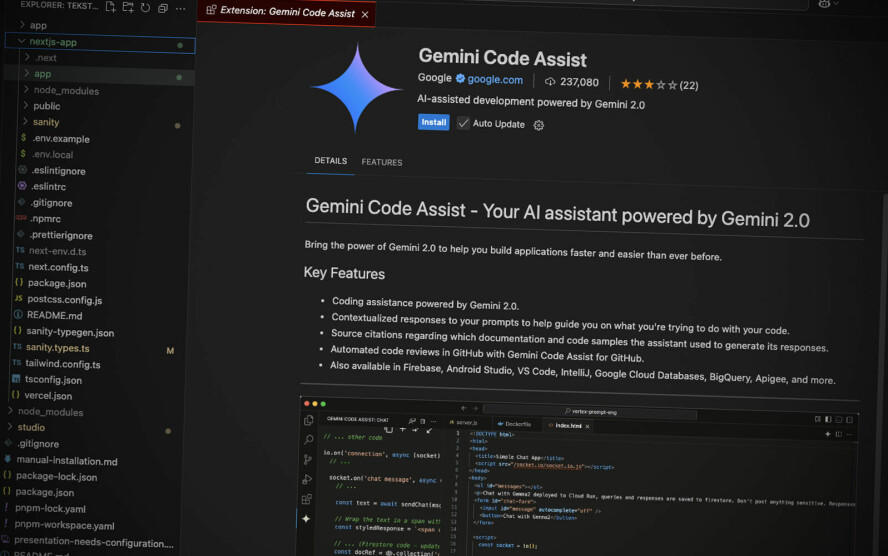
Task: Install the Gemini Code Assist extension
Action: click(x=433, y=122)
